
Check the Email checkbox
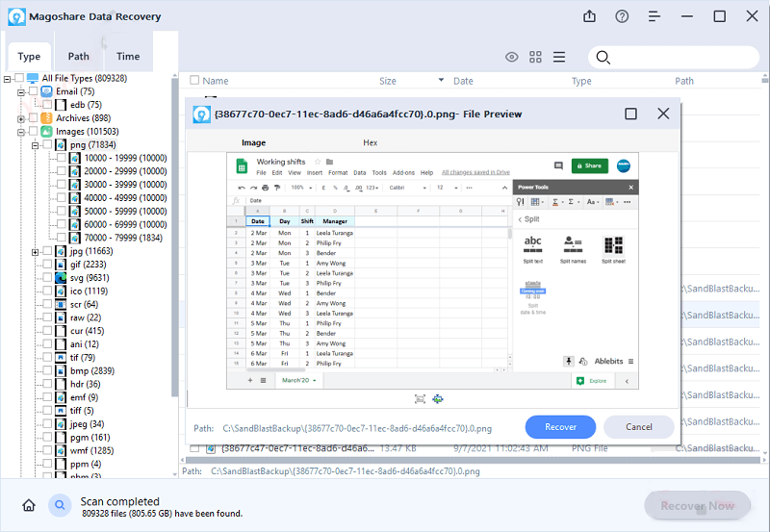34,91
